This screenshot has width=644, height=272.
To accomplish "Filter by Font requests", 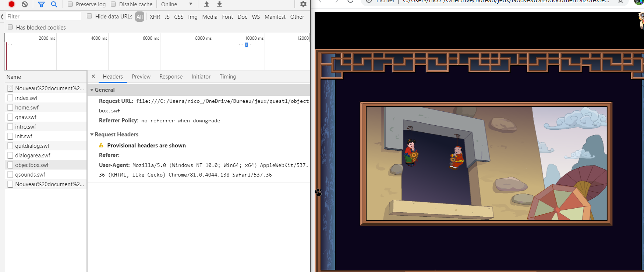I will click(x=227, y=17).
